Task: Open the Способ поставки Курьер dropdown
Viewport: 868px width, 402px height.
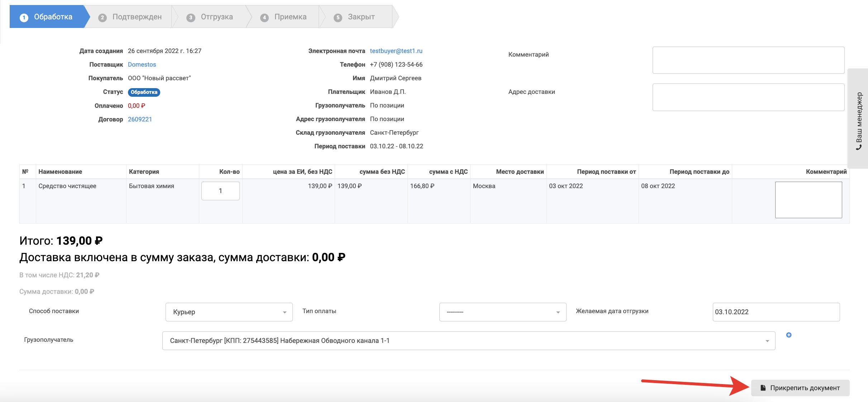Action: pyautogui.click(x=229, y=312)
